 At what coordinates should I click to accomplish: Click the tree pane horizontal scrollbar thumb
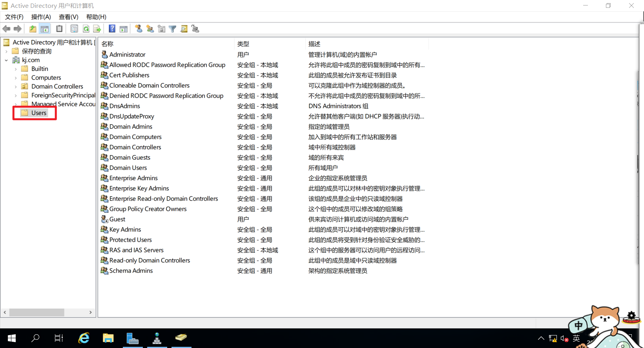coord(37,312)
